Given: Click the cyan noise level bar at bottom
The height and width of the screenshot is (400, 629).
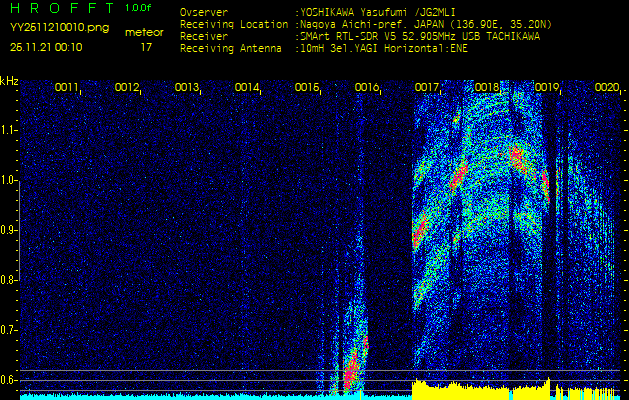Looking at the screenshot, I should click(x=216, y=397).
